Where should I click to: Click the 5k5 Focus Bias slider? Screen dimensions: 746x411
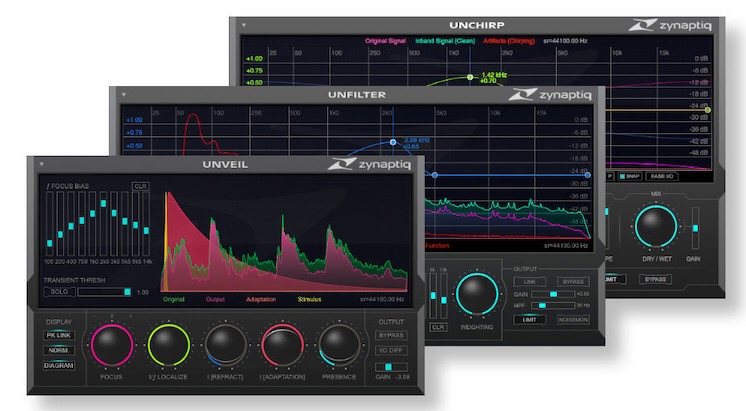[x=125, y=224]
